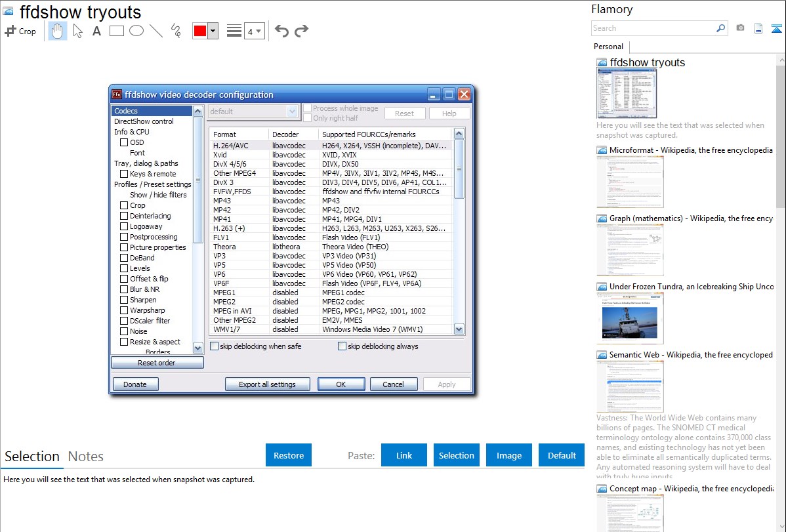The image size is (786, 532).
Task: Enable the Keys & remote checkbox
Action: coord(124,174)
